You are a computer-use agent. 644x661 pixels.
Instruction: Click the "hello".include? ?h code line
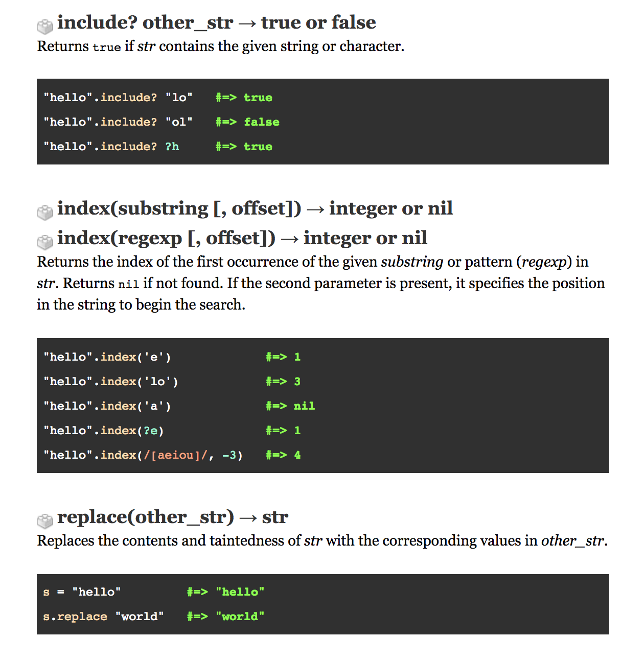click(111, 147)
